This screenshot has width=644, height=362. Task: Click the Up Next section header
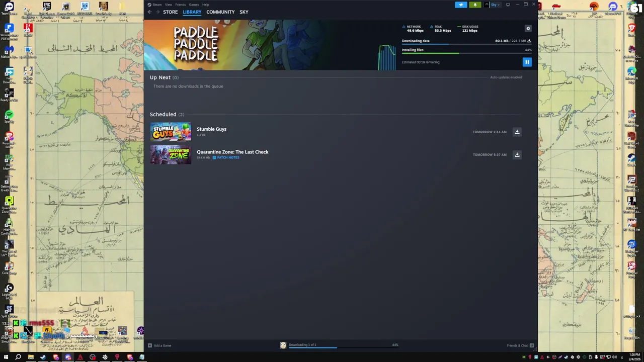pos(164,77)
